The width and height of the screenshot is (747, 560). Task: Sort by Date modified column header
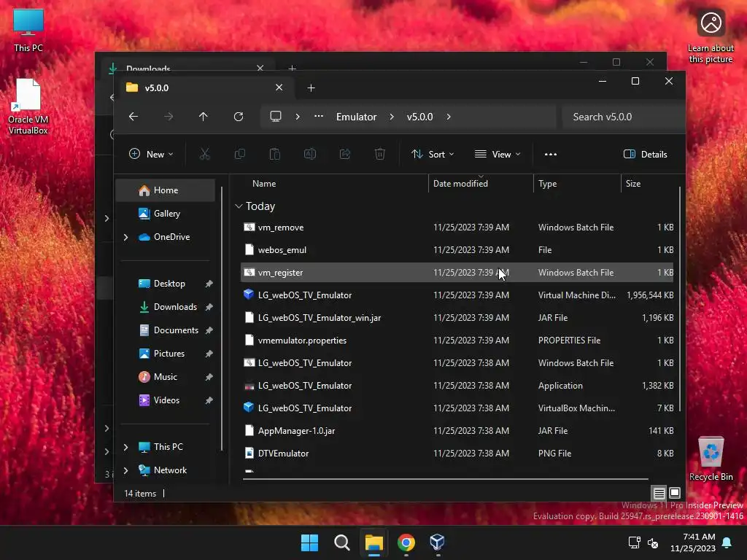point(460,183)
